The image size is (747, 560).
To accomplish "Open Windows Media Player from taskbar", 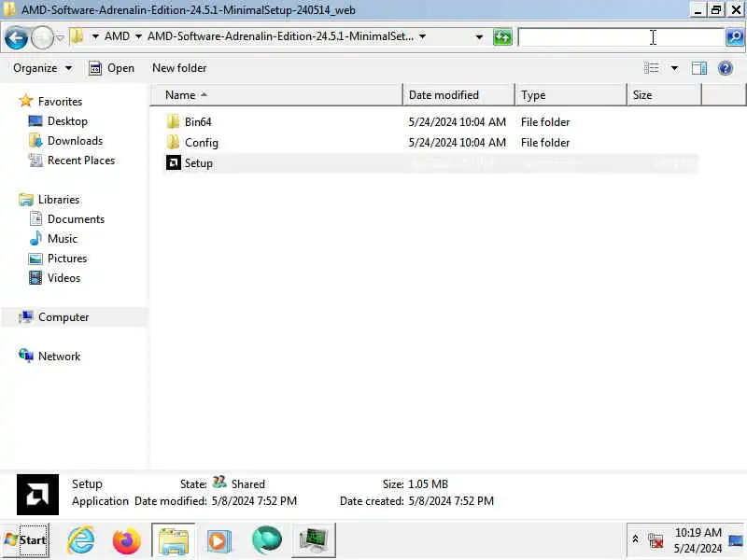I will (x=219, y=540).
